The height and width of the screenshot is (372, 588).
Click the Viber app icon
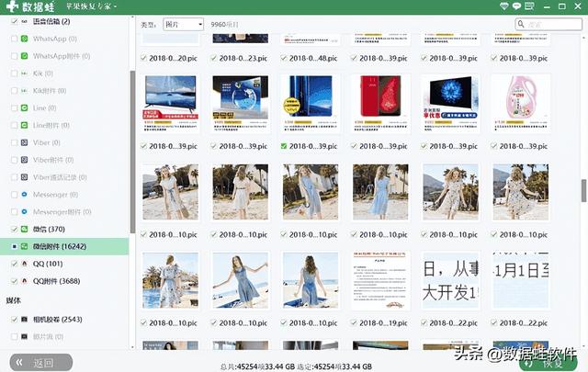click(25, 143)
